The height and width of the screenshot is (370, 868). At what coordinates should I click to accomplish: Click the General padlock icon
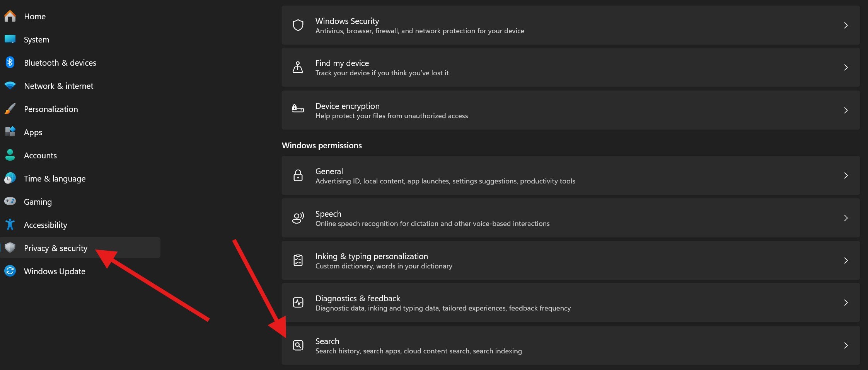coord(298,175)
